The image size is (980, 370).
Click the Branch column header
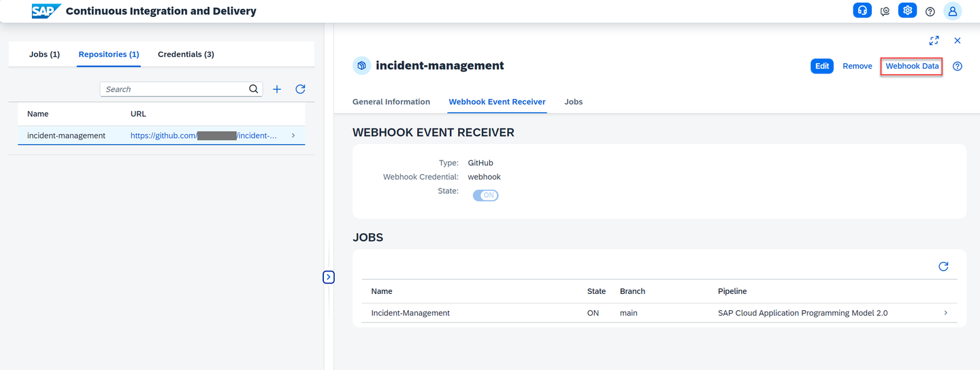point(632,291)
